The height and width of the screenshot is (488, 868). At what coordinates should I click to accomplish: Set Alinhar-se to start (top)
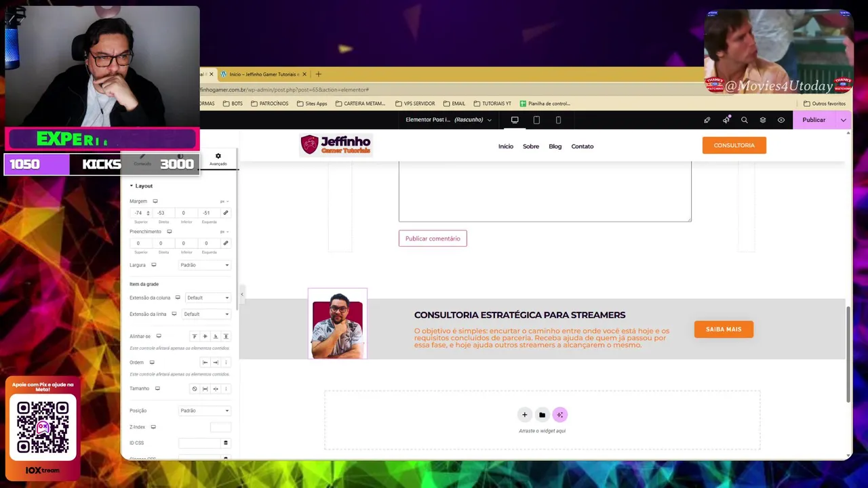pos(195,336)
